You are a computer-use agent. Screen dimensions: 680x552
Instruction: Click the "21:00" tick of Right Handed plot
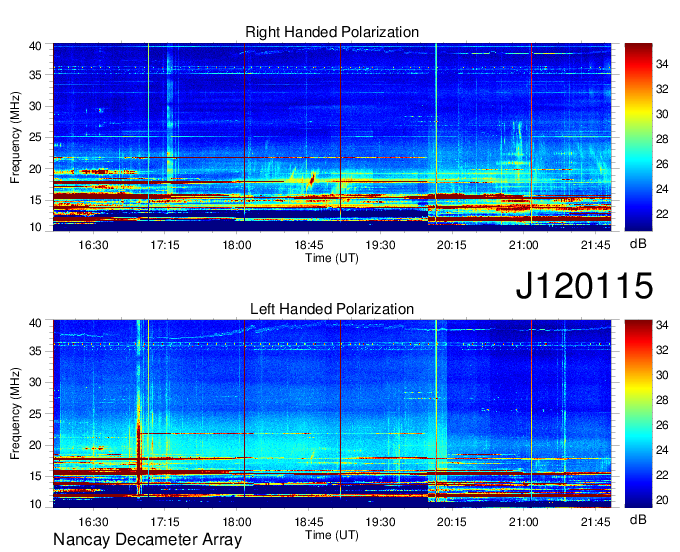[523, 245]
